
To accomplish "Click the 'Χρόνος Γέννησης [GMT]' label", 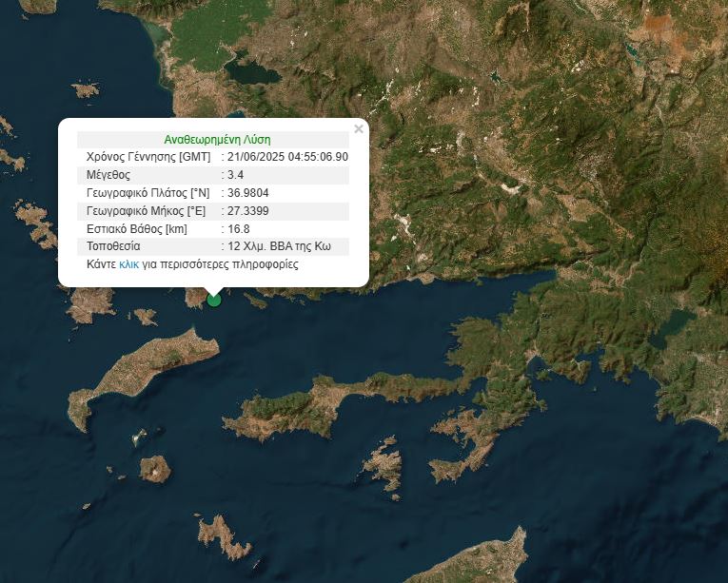I will click(148, 157).
